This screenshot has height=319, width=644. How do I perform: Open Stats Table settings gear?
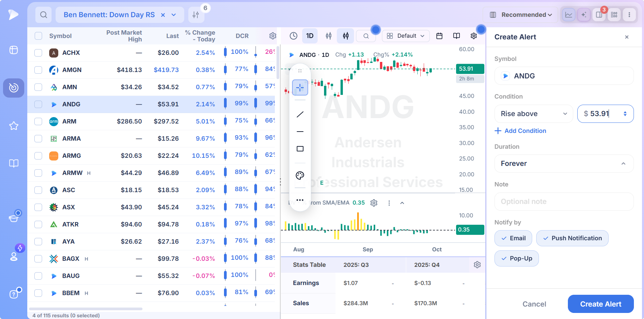pos(477,265)
